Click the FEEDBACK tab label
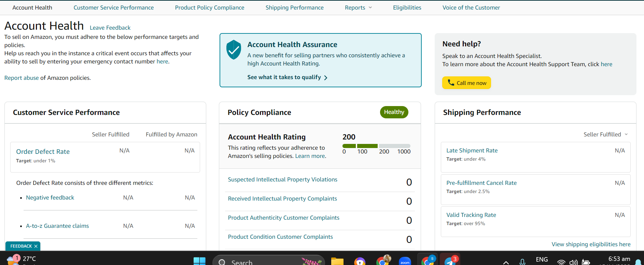644x265 pixels. click(21, 246)
